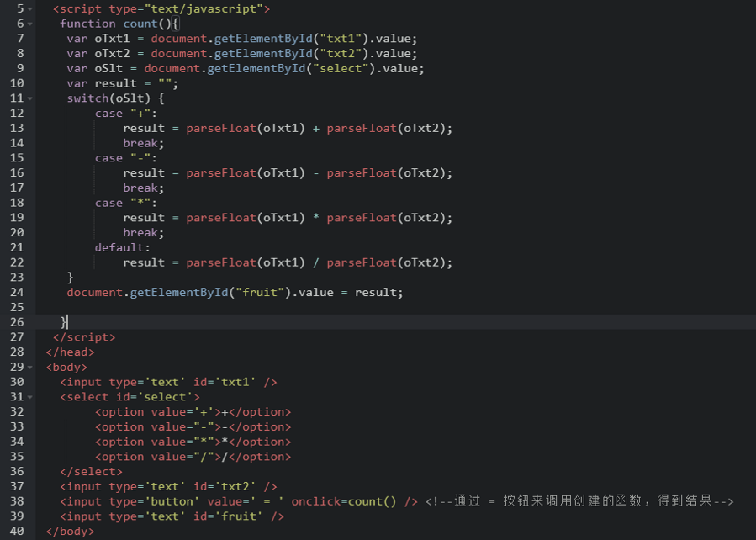
Task: Click the closing </select> tag
Action: [91, 472]
